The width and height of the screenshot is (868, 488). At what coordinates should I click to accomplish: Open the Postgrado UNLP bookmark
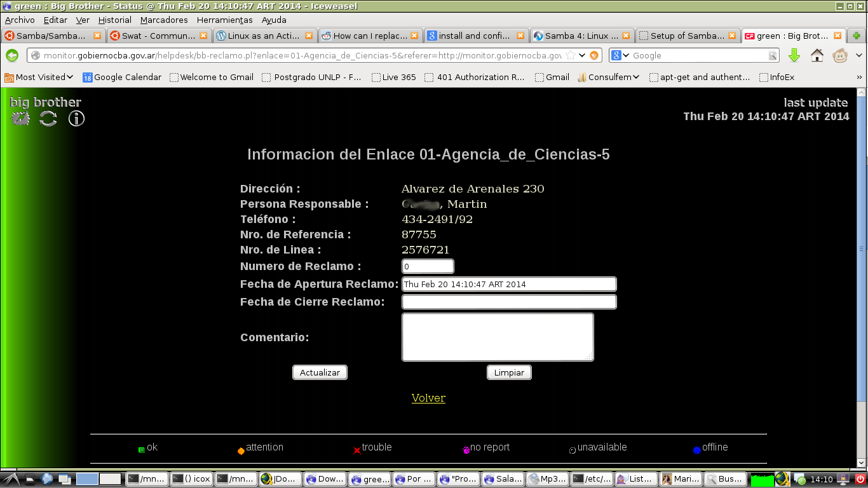(x=311, y=78)
